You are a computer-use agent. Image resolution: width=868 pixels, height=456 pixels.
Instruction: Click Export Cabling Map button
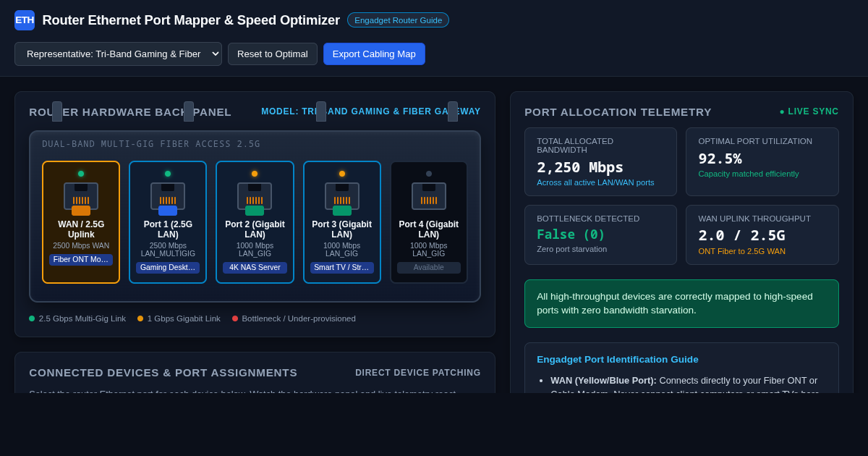pyautogui.click(x=374, y=54)
